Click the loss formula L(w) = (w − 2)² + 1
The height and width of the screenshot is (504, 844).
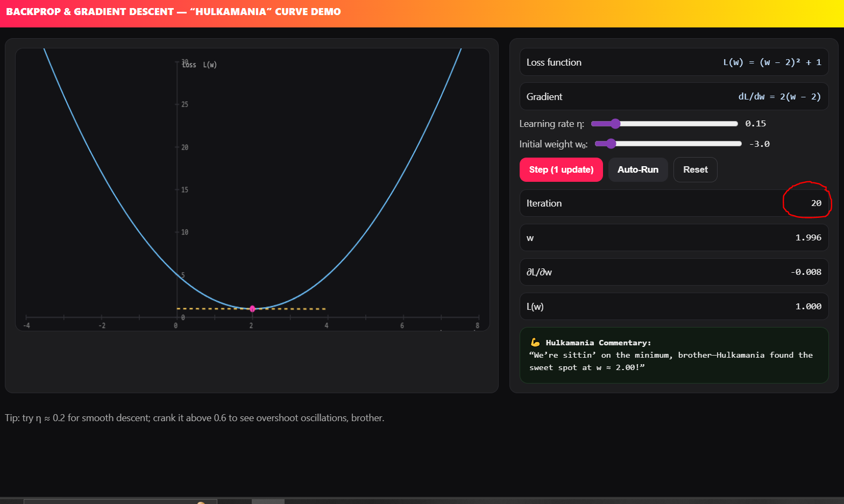[x=772, y=62]
